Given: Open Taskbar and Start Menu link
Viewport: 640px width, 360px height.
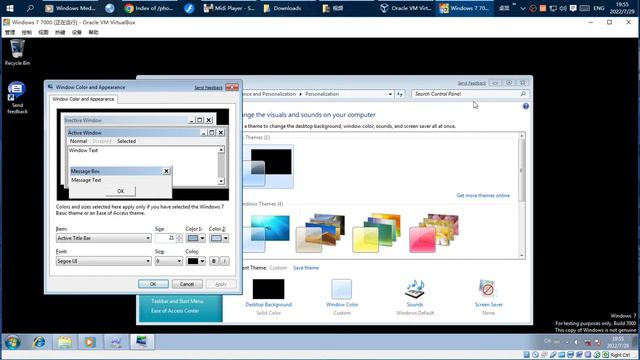Looking at the screenshot, I should [x=177, y=301].
